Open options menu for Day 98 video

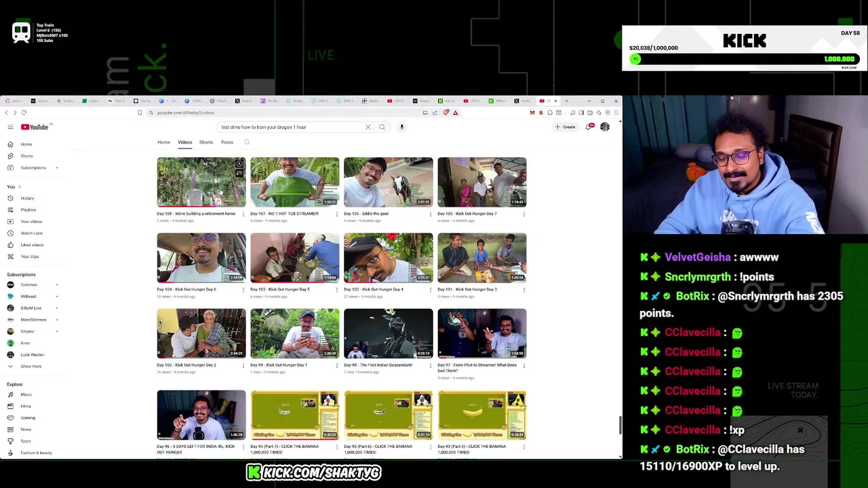[x=431, y=366]
